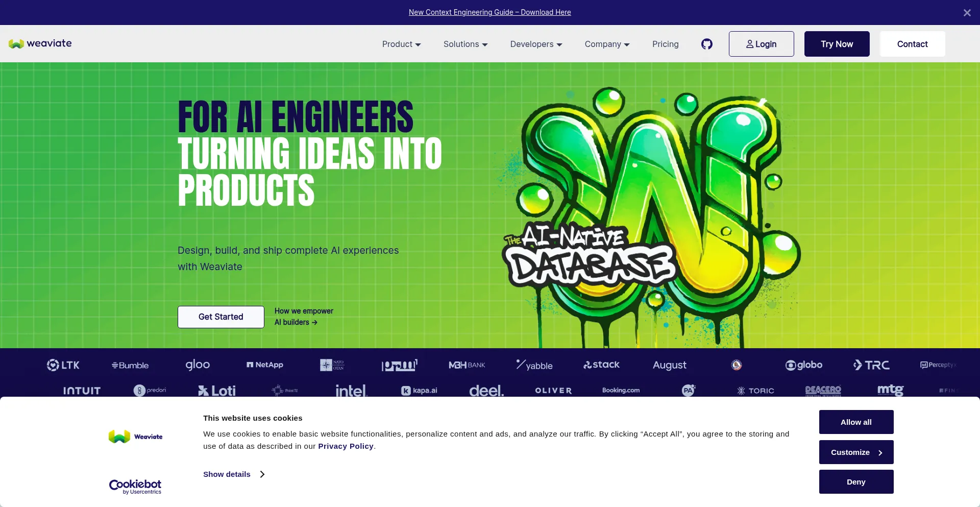980x507 pixels.
Task: Click the LTK customer logo
Action: click(x=63, y=365)
